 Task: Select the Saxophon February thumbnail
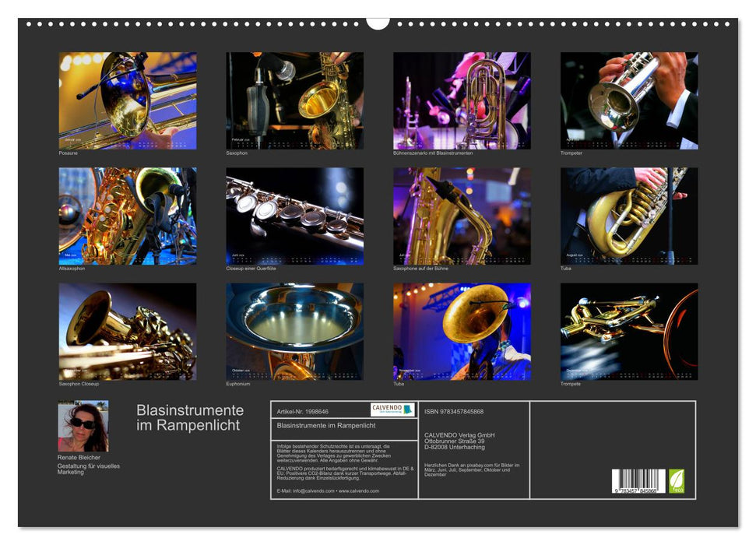294,100
